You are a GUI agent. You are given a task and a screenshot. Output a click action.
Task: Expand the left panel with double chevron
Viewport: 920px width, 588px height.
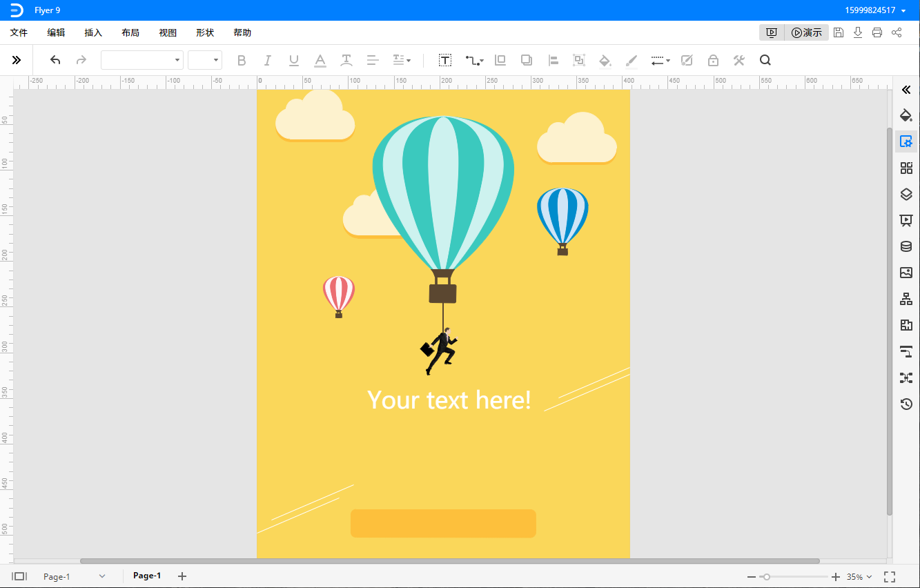coord(17,61)
